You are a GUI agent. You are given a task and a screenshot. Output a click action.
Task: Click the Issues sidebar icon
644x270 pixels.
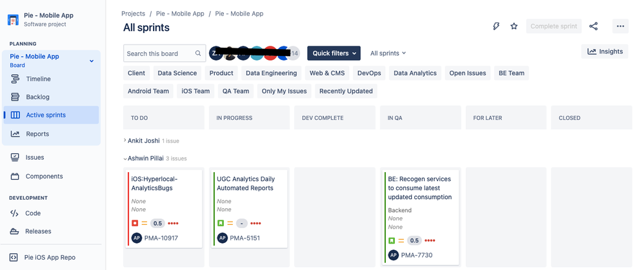point(15,157)
